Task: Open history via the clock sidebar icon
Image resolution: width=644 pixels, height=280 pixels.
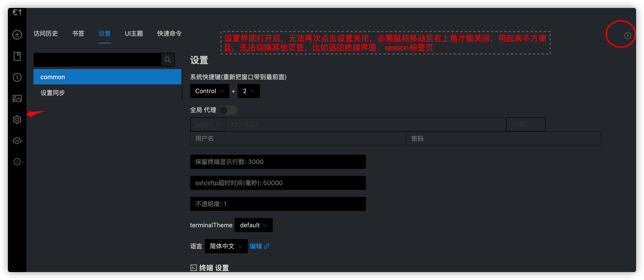Action: [17, 77]
